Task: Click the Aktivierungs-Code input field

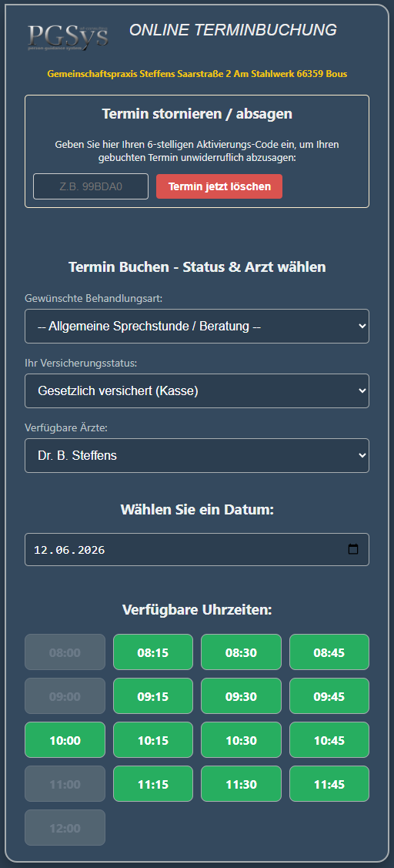Action: point(91,186)
